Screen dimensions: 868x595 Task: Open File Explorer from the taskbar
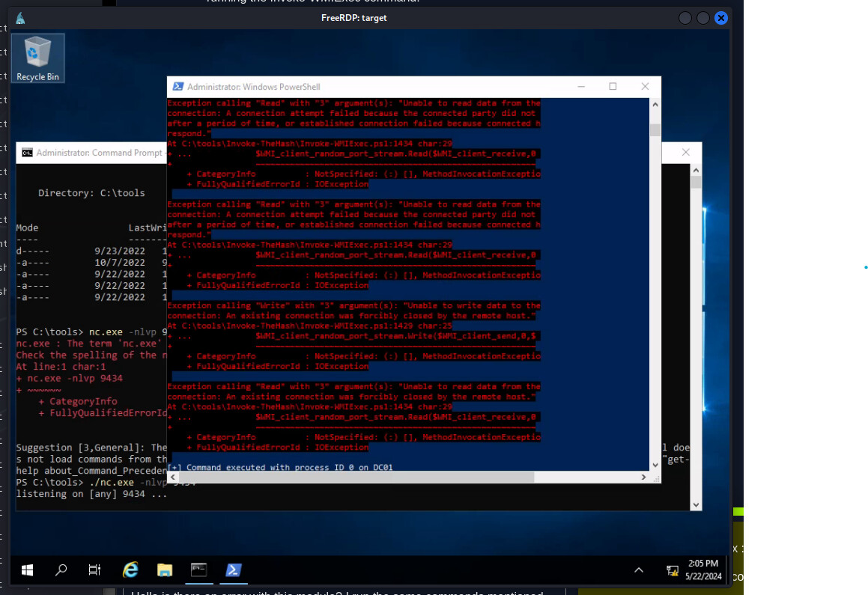(165, 570)
